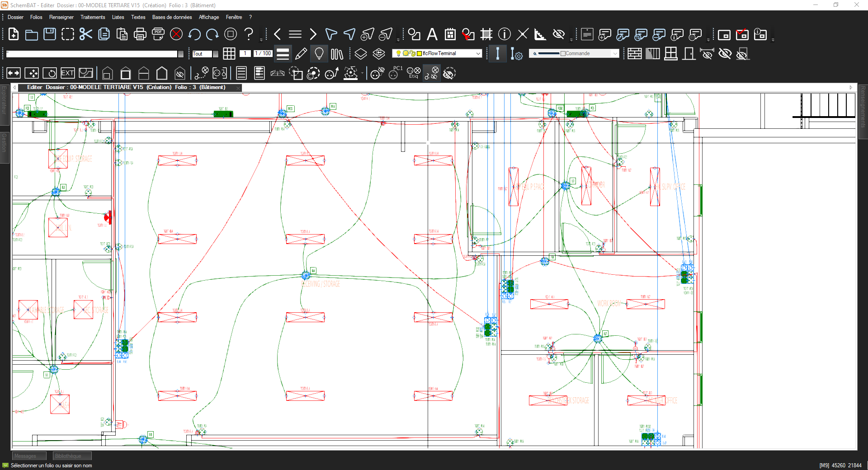
Task: Toggle the dashed-circle hide icon
Action: tap(449, 73)
